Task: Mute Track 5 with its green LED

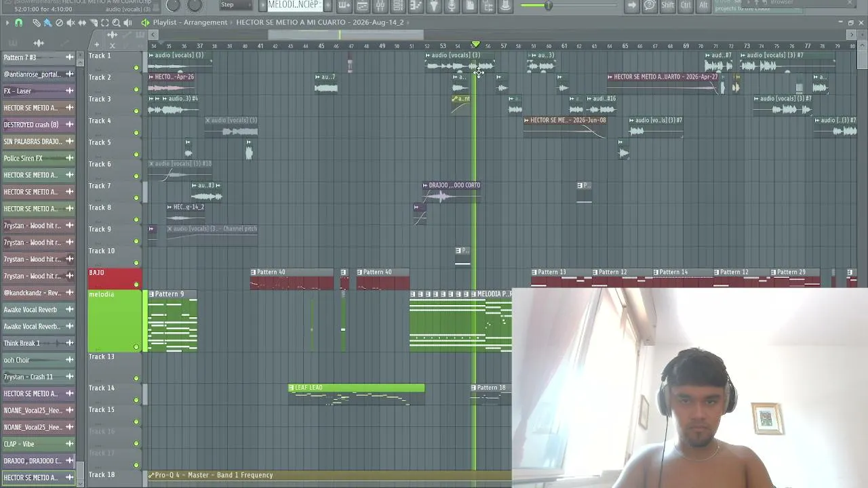Action: 136,155
